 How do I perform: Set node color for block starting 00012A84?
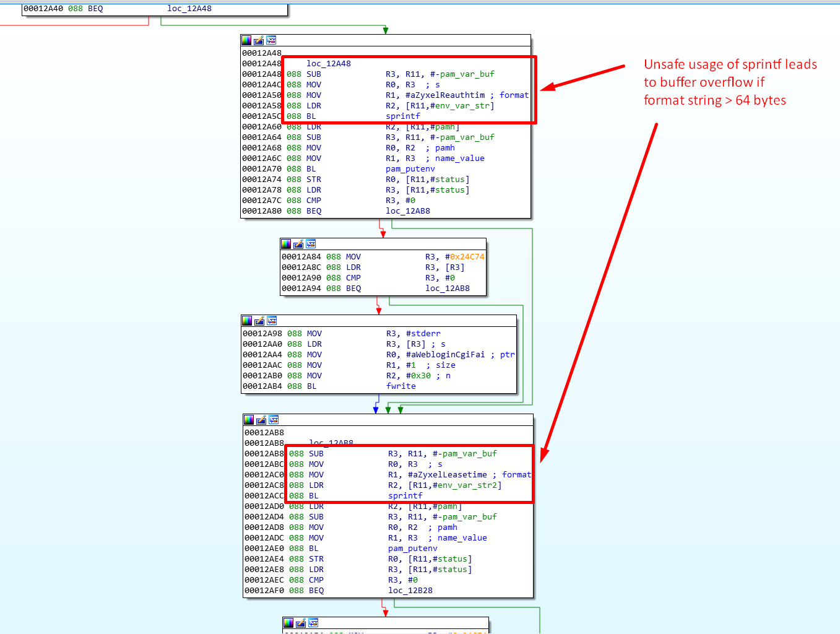[286, 244]
